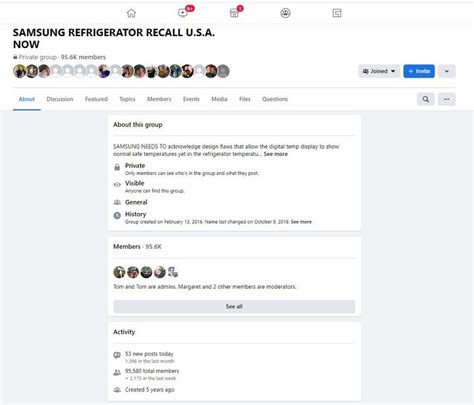Open the Events tab
474x405 pixels.
coord(191,99)
